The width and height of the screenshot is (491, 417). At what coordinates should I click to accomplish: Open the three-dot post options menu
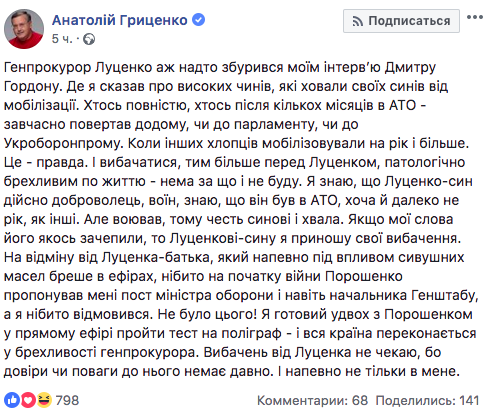point(475,17)
